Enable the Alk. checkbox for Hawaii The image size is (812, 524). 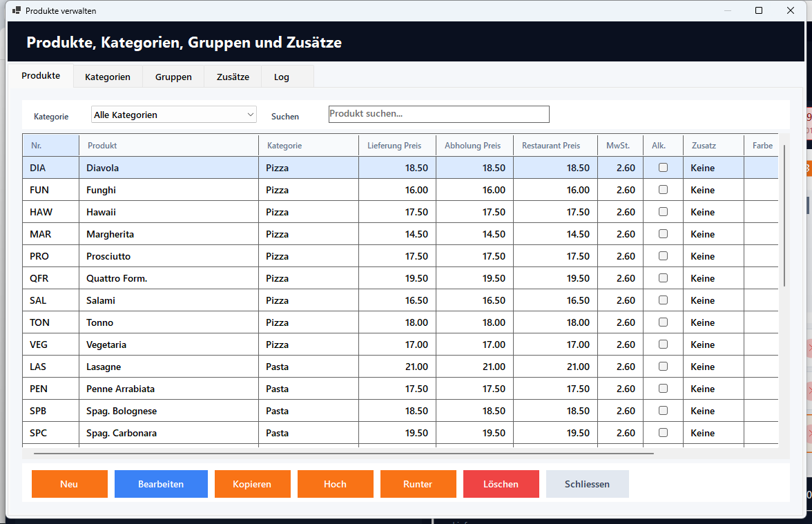point(663,212)
